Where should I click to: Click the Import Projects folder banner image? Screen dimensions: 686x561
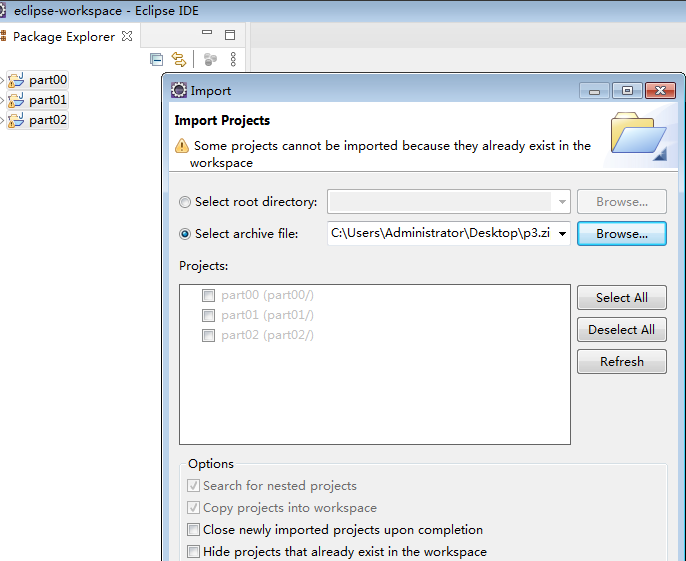(638, 136)
